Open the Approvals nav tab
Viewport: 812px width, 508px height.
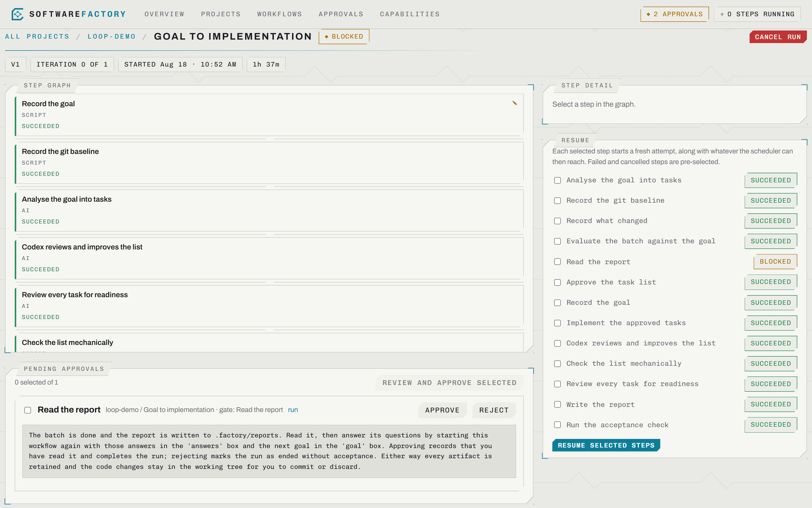tap(341, 14)
